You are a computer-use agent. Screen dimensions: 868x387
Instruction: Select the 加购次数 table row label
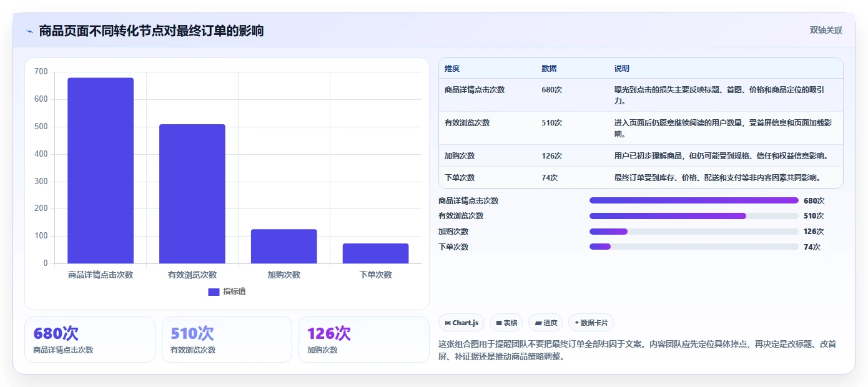pos(460,156)
